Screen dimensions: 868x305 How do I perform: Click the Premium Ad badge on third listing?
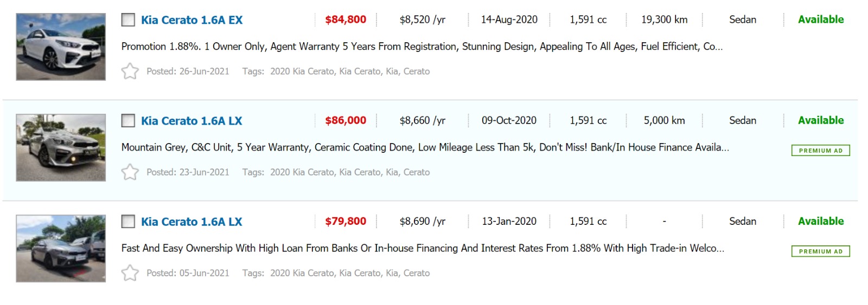(820, 251)
